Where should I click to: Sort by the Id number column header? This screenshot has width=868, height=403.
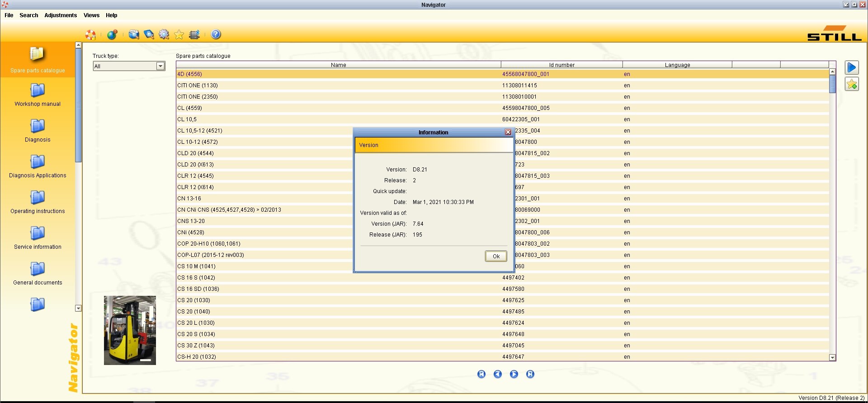pyautogui.click(x=562, y=65)
